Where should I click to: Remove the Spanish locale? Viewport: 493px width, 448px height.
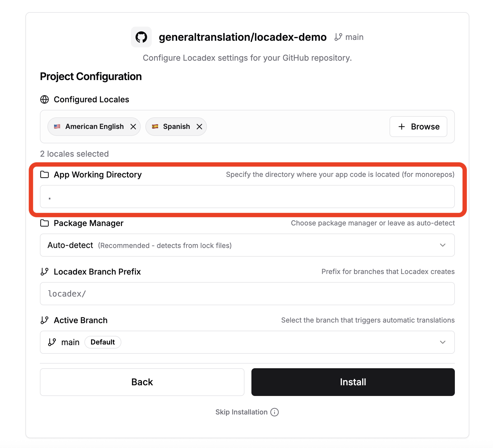[x=199, y=126]
